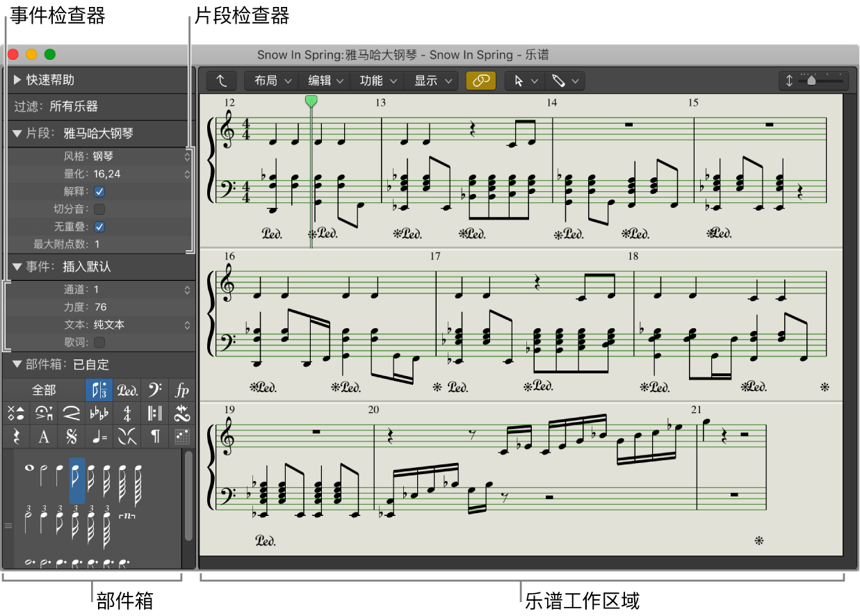Select the Pedal marks group in the part box

tap(127, 390)
